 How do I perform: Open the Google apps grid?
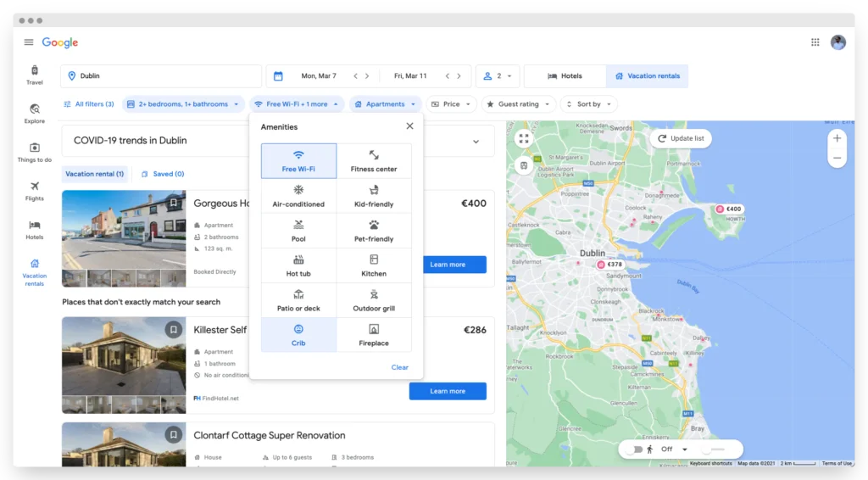click(x=815, y=42)
